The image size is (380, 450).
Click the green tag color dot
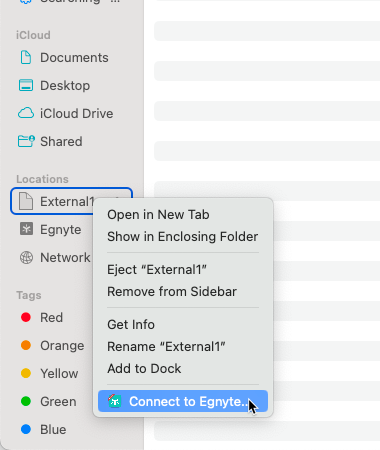pos(26,401)
